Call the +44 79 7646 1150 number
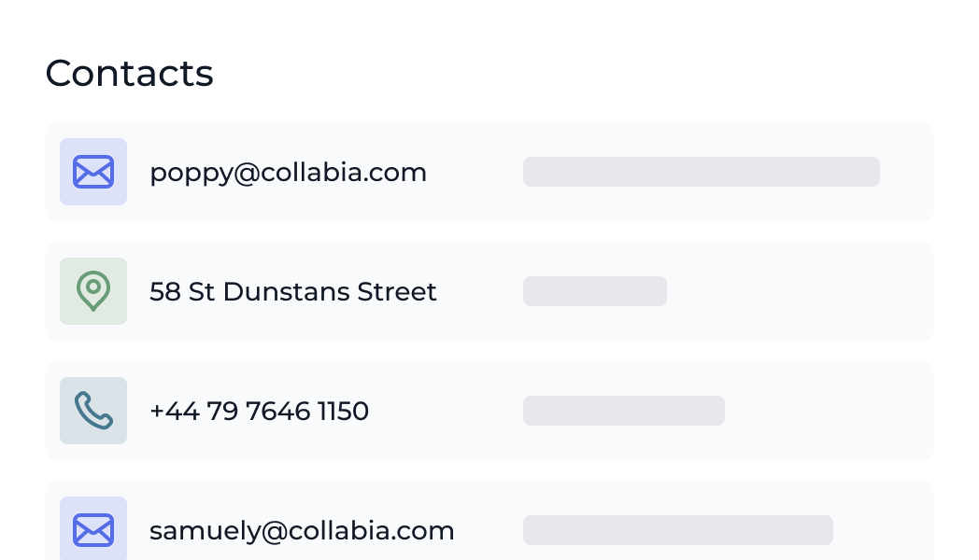 [x=259, y=412]
